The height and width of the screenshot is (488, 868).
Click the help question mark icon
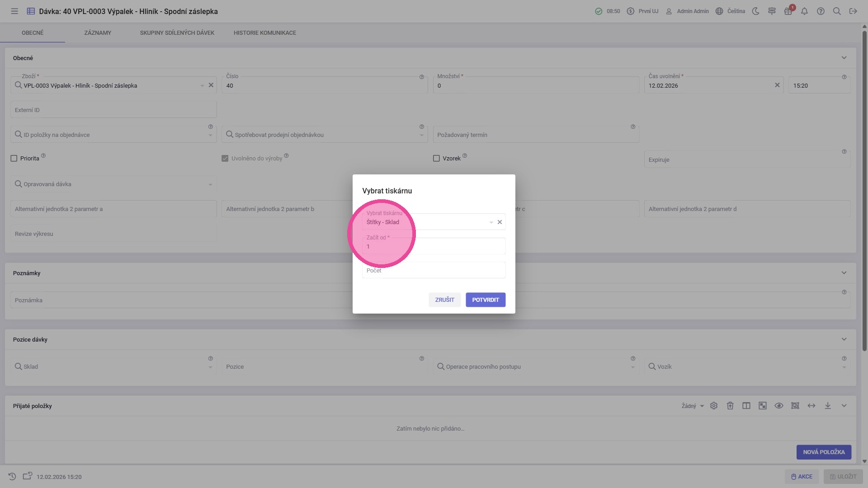pos(821,11)
